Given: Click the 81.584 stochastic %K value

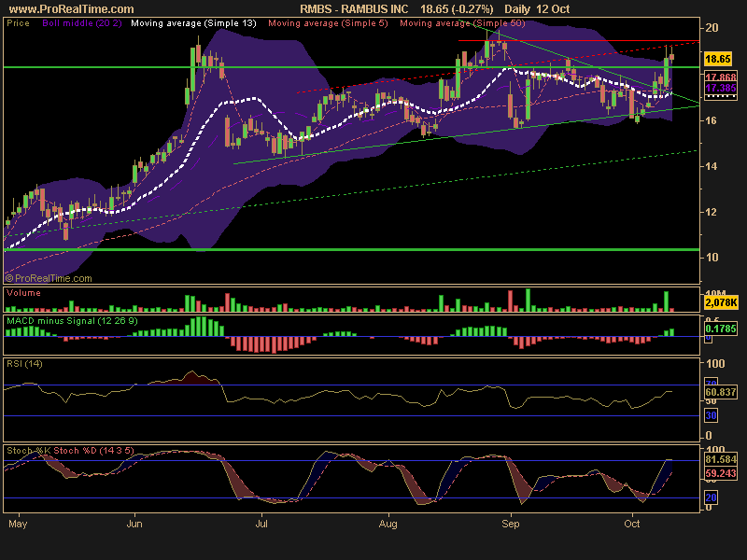Looking at the screenshot, I should 721,459.
